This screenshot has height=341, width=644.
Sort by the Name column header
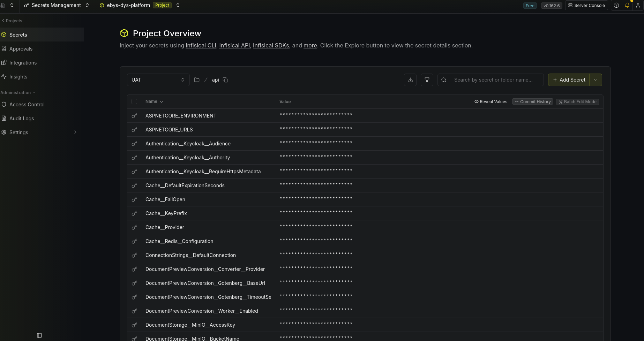(154, 101)
